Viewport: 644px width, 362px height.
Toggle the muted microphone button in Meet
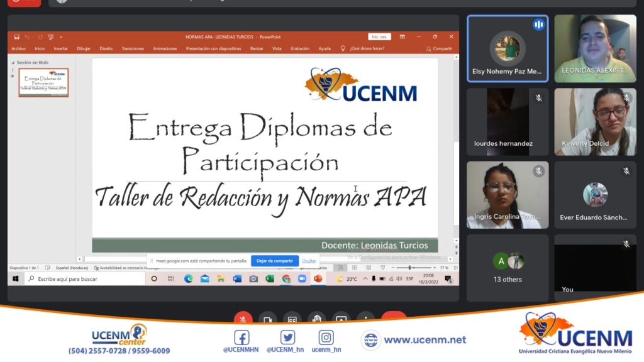243,319
